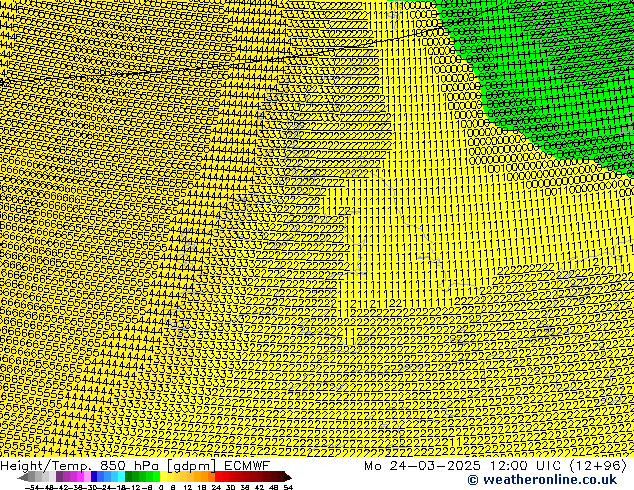Click the '[gdpm]' unit label

click(192, 466)
